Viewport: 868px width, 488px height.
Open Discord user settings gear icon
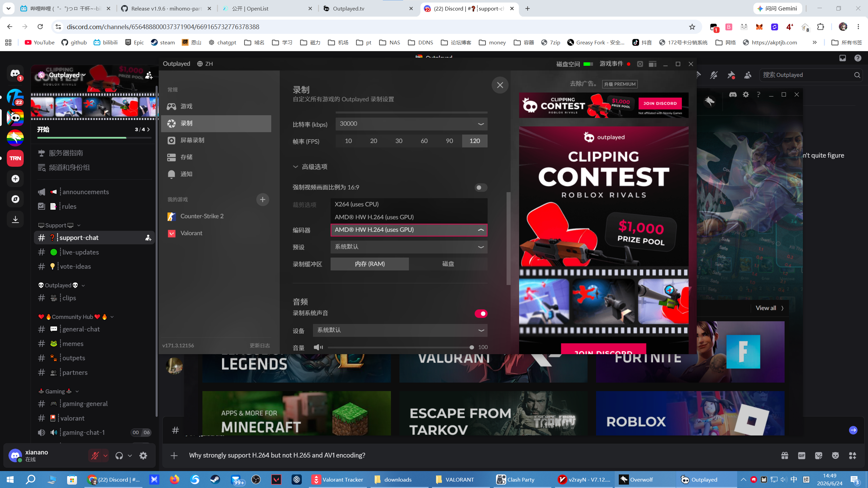tap(143, 456)
